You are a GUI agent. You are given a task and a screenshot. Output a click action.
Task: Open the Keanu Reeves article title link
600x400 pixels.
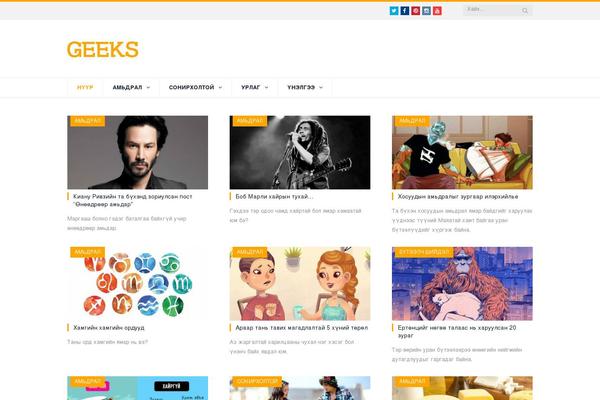pos(132,200)
